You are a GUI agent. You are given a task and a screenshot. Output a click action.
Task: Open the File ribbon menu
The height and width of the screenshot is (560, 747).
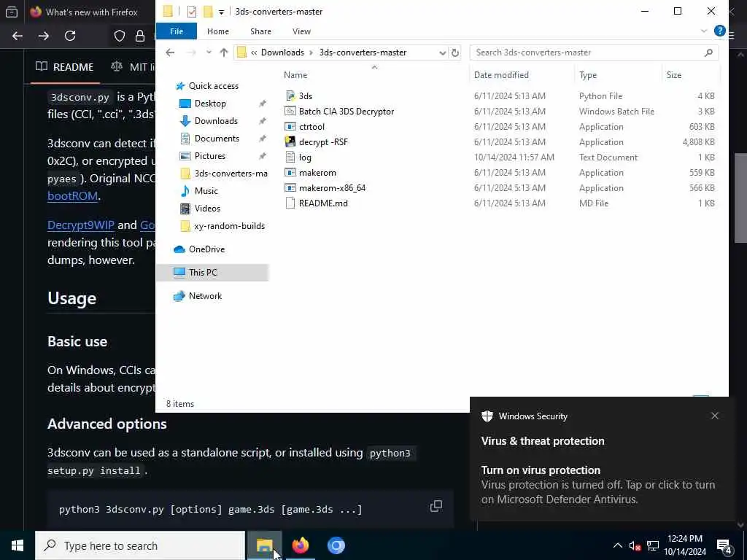pos(177,31)
